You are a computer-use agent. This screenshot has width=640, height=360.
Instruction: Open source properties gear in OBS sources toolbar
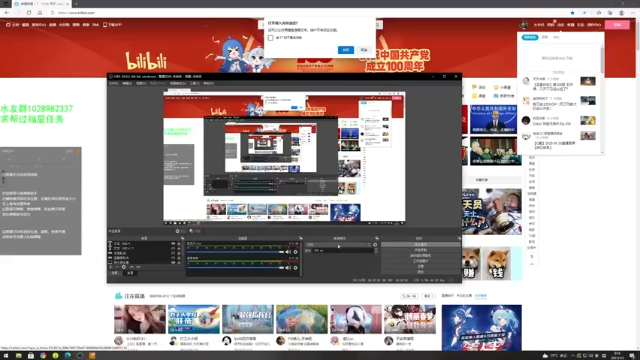coord(124,267)
